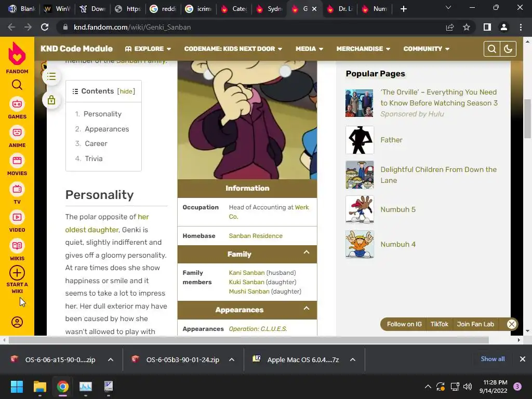Screen dimensions: 532x399
Task: Open the Video section icon
Action: [17, 217]
